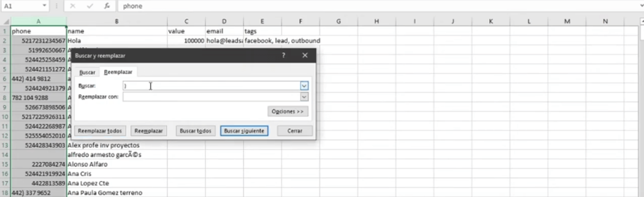Select the Reemplazar tab
The width and height of the screenshot is (644, 197).
[118, 72]
